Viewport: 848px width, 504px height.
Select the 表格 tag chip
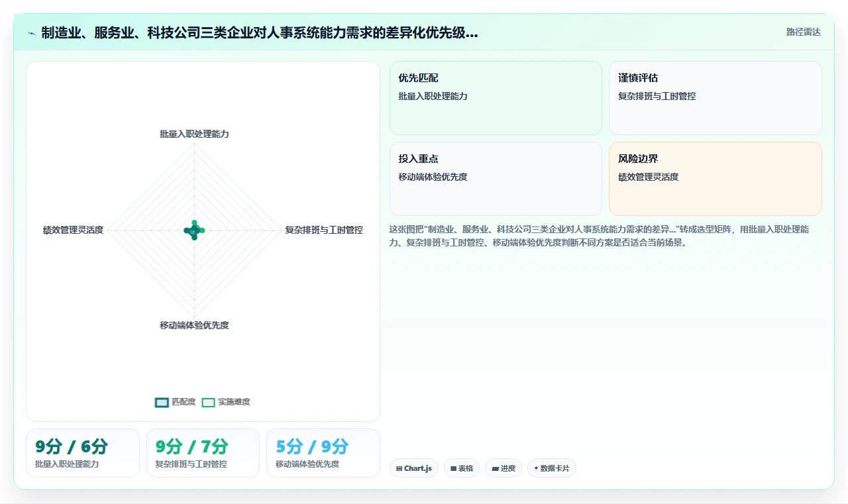462,468
